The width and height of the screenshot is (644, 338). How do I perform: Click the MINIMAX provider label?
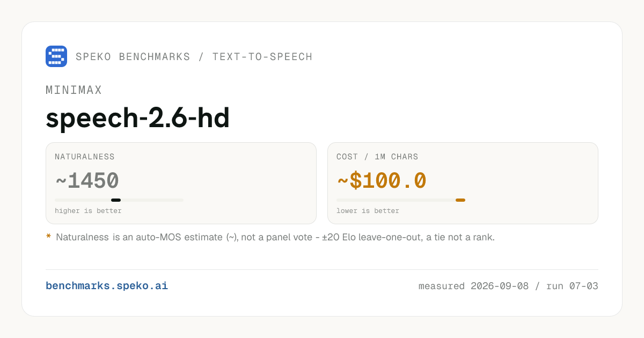(74, 90)
